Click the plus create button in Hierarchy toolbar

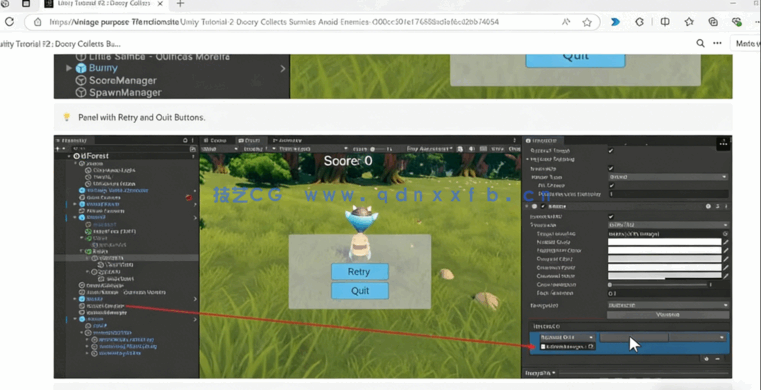[58, 148]
